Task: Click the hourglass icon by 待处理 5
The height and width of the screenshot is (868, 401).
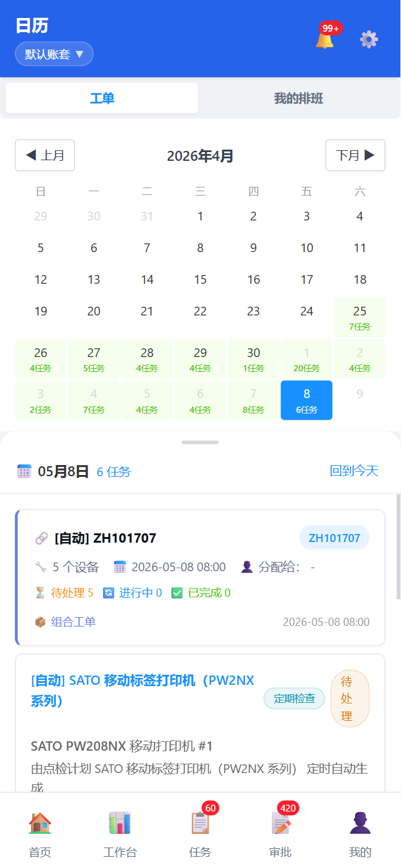Action: click(40, 593)
